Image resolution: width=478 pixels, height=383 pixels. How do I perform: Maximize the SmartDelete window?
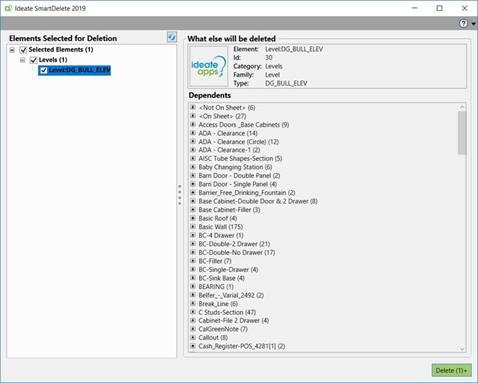(x=440, y=8)
